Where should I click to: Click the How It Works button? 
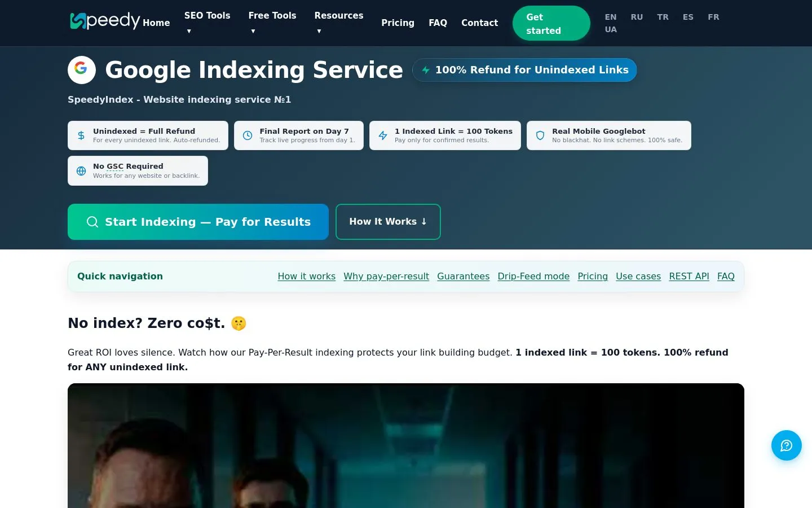[x=388, y=222]
